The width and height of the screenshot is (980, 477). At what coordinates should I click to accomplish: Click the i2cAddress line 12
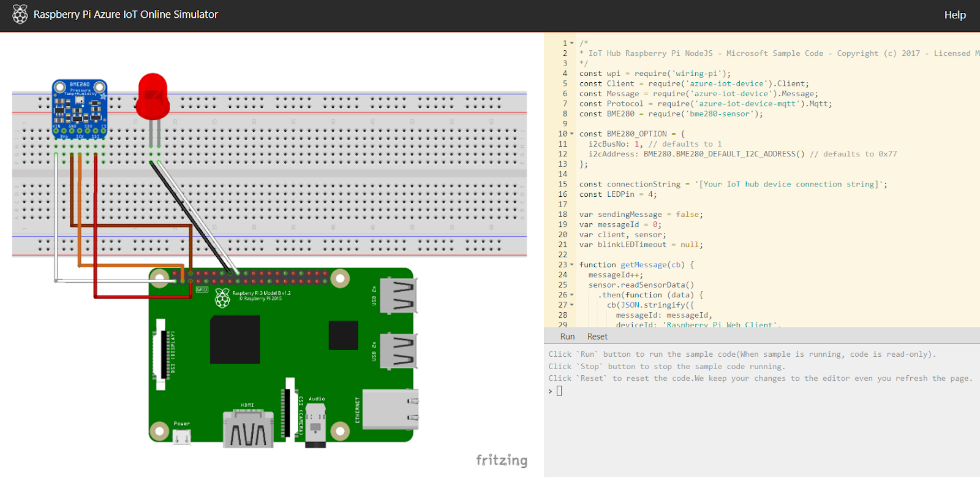coord(742,154)
